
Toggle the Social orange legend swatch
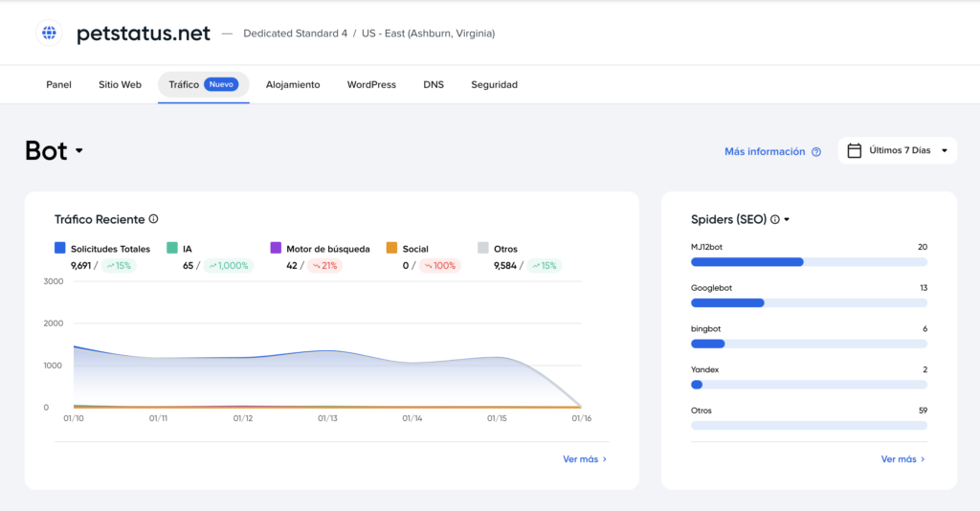click(x=391, y=248)
